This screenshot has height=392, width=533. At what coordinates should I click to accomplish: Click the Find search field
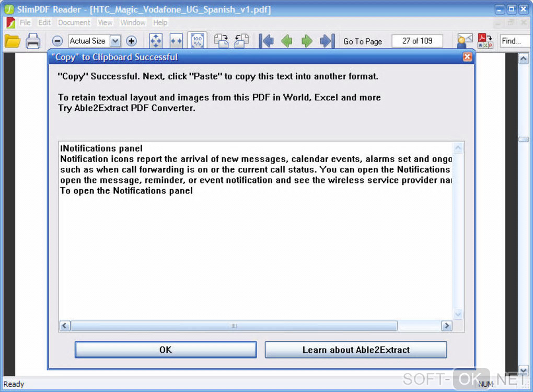(516, 41)
